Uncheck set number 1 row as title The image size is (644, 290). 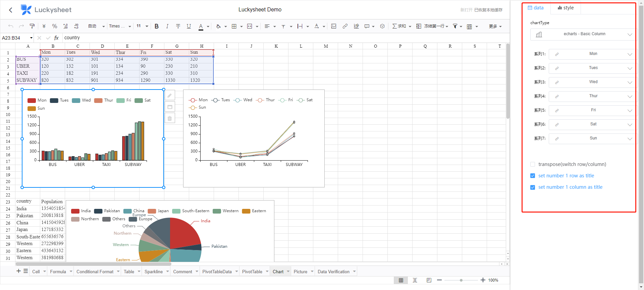click(x=533, y=176)
